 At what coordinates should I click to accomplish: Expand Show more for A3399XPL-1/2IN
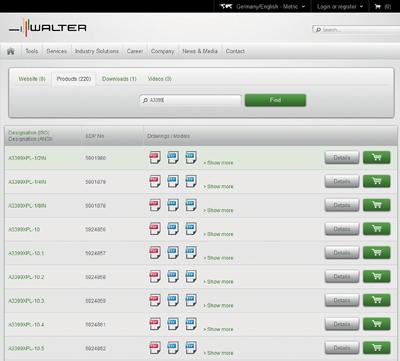[x=219, y=163]
